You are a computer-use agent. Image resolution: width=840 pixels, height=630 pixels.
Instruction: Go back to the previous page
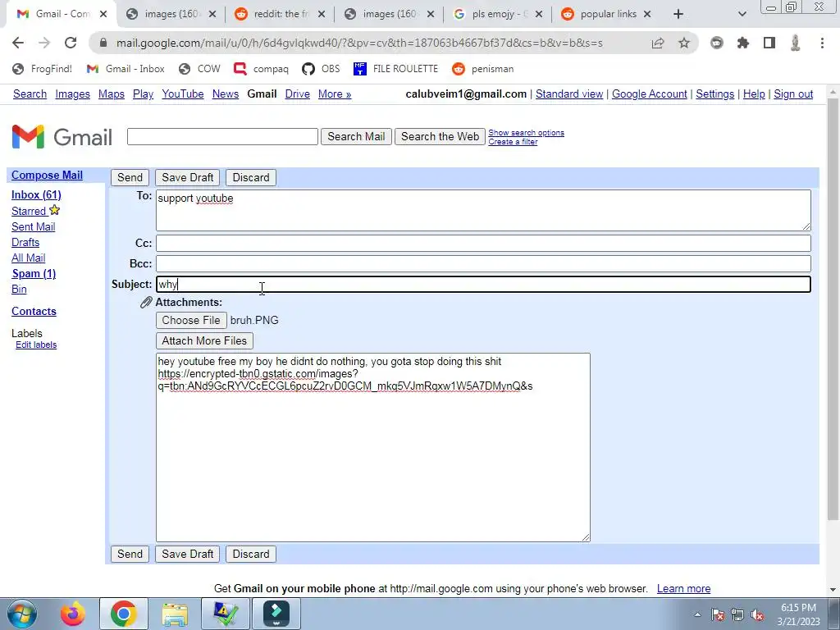(18, 43)
